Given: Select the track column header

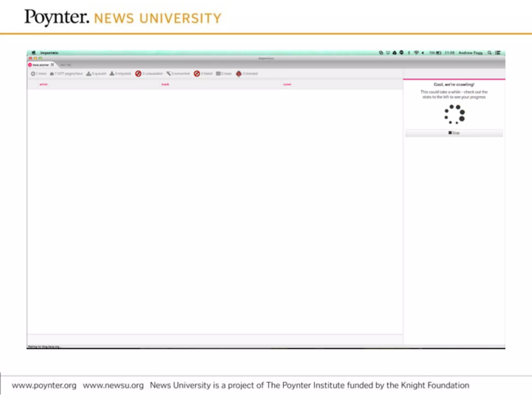Looking at the screenshot, I should tap(165, 84).
